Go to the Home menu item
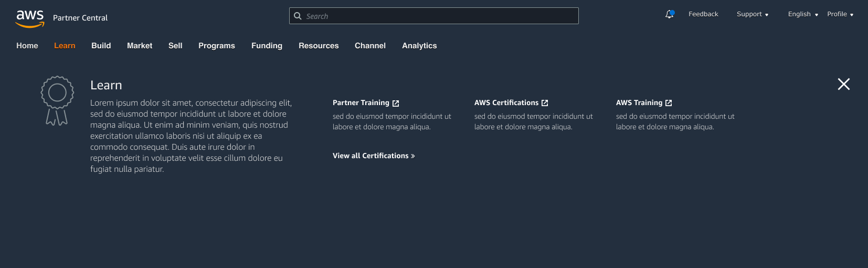The width and height of the screenshot is (868, 268). point(27,46)
